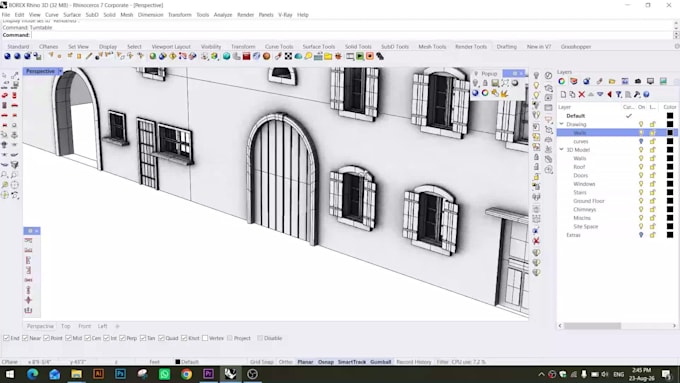The width and height of the screenshot is (680, 383).
Task: Toggle the Quad osnap checkbox
Action: 161,338
